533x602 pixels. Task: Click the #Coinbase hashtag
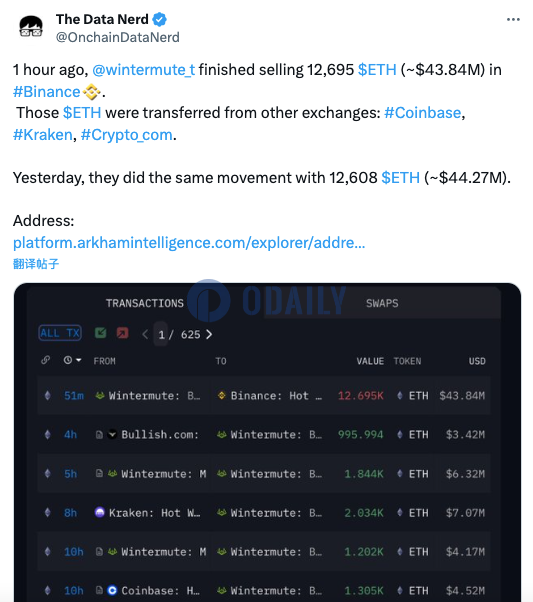click(x=422, y=113)
